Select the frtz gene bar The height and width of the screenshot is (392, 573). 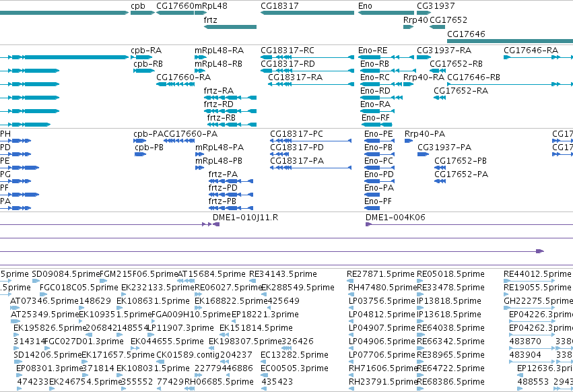pos(230,27)
